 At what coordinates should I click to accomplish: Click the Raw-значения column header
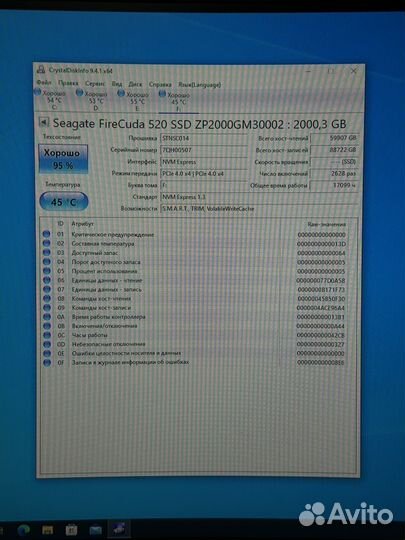pos(326,224)
